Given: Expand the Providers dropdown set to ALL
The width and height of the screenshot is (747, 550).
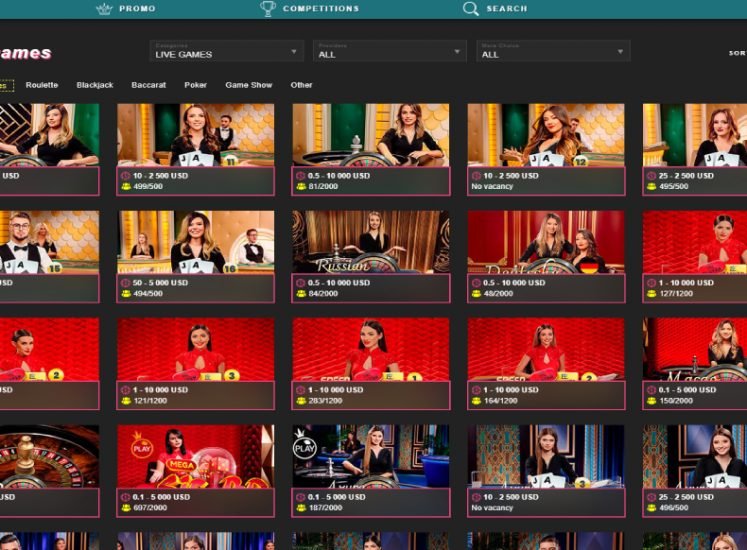Looking at the screenshot, I should click(x=389, y=51).
